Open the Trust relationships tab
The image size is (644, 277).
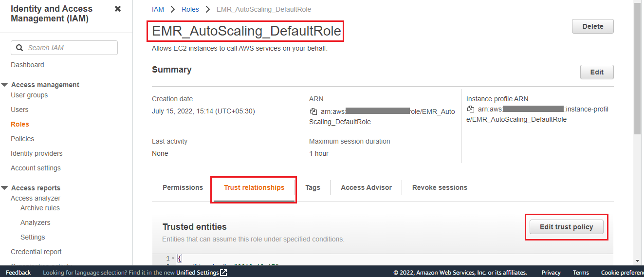[254, 187]
